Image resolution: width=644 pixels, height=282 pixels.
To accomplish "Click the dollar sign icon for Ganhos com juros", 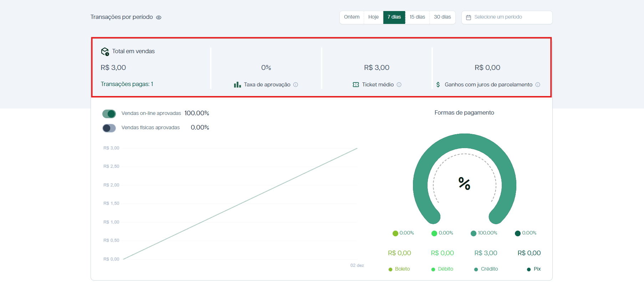I will (438, 85).
